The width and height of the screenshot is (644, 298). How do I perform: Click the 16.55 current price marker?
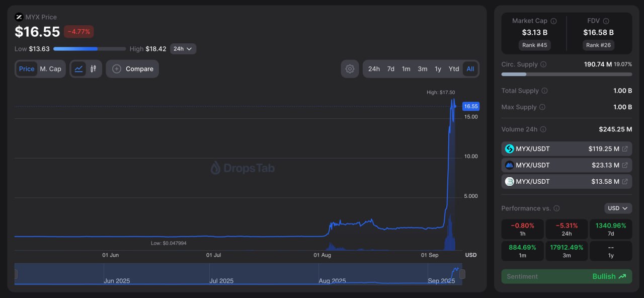coord(471,106)
